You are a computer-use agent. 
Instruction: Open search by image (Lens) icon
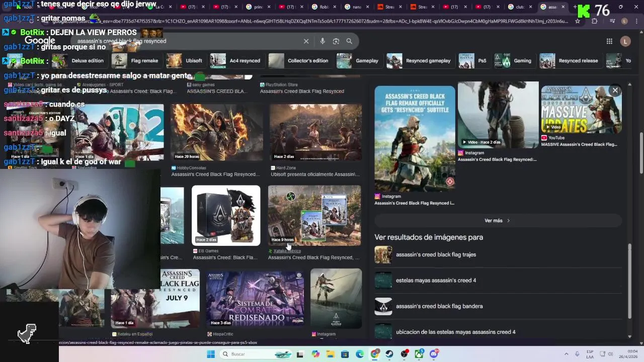(x=336, y=41)
